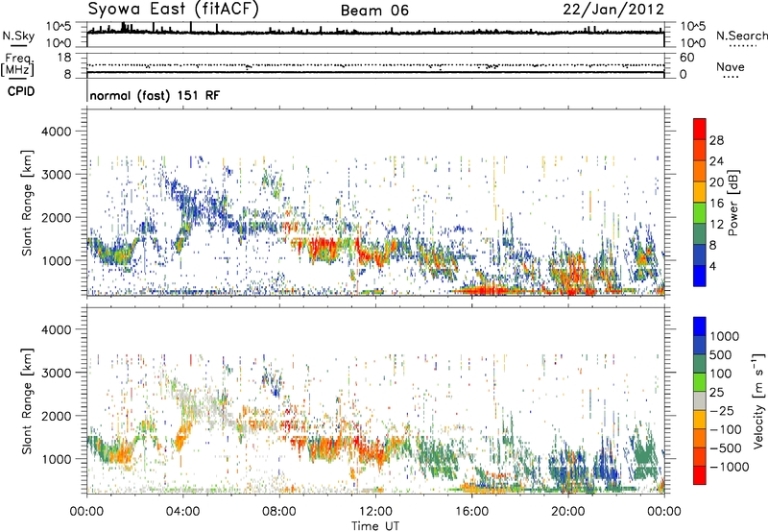Click the '4' tick on the power colorbar
The height and width of the screenshot is (532, 768).
point(712,266)
